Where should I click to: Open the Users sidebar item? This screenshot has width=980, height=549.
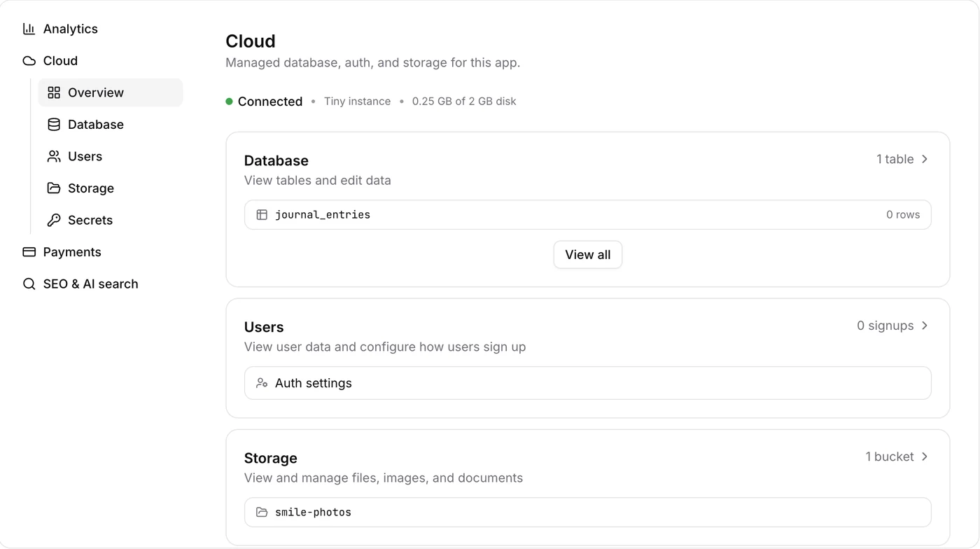[111, 156]
